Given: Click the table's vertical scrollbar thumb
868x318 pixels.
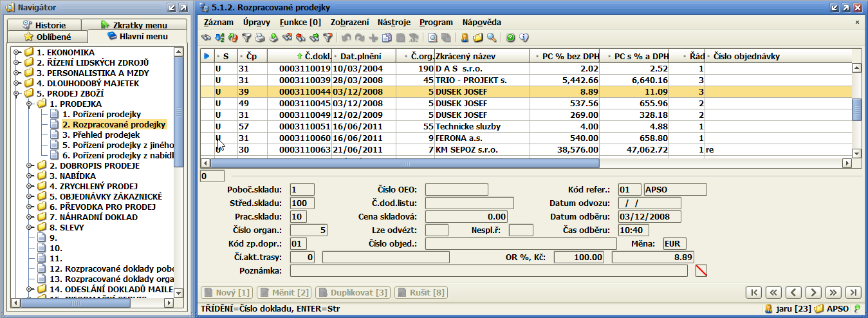Looking at the screenshot, I should [x=856, y=109].
